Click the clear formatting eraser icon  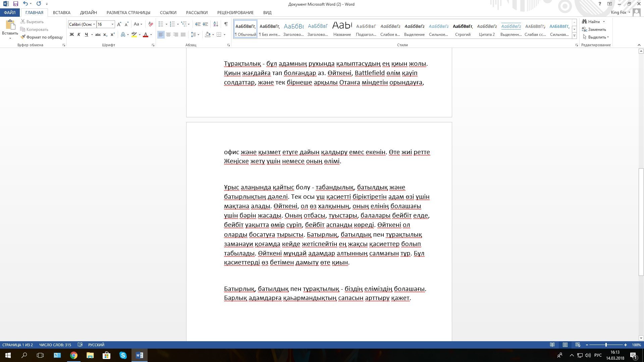coord(151,24)
